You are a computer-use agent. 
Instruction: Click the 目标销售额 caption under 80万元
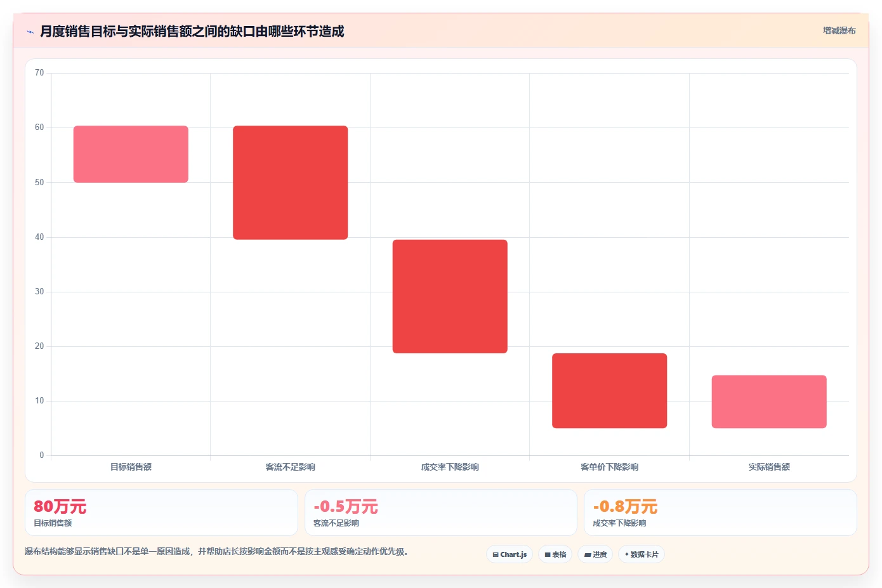click(x=53, y=523)
